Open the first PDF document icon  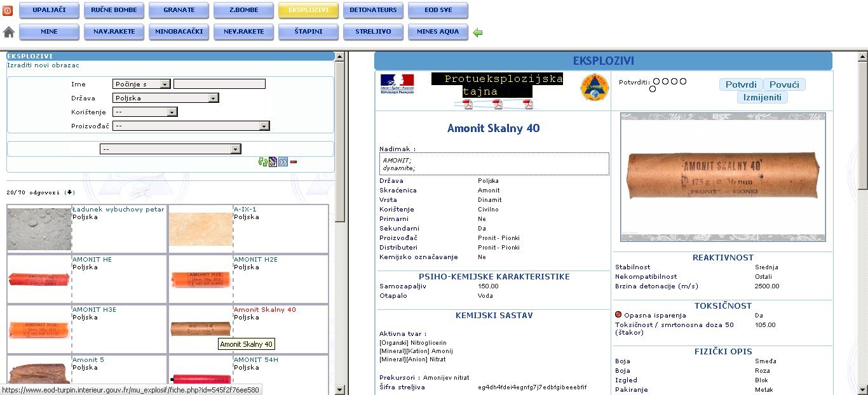468,104
